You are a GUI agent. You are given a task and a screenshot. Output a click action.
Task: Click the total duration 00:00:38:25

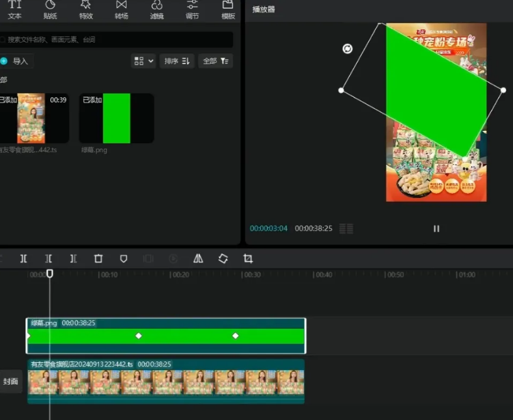tap(313, 228)
